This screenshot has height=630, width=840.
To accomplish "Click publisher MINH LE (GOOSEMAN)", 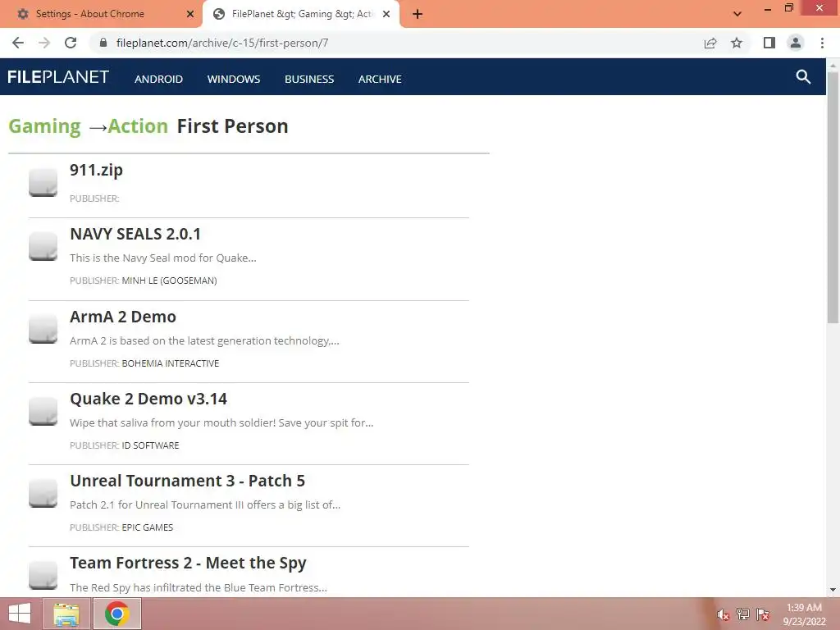I will coord(169,281).
